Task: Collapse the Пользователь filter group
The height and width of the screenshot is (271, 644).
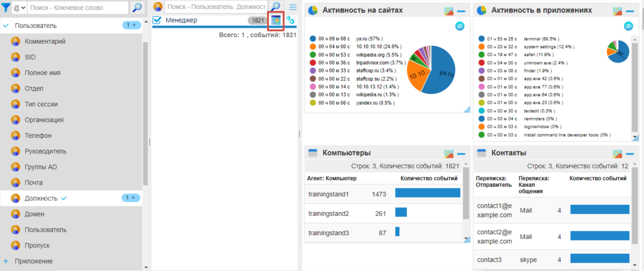Action: click(x=6, y=26)
